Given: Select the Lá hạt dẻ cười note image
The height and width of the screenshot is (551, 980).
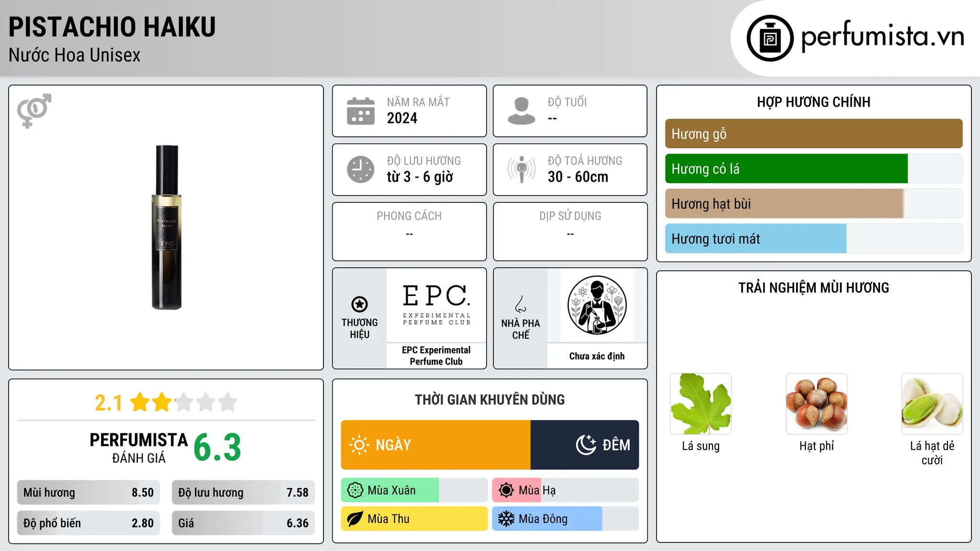Looking at the screenshot, I should (x=932, y=404).
